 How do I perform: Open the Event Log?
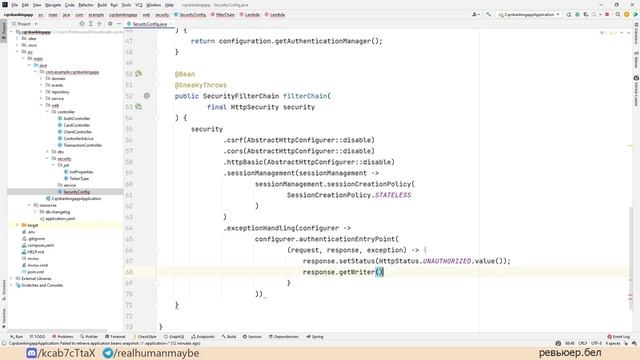pos(618,337)
